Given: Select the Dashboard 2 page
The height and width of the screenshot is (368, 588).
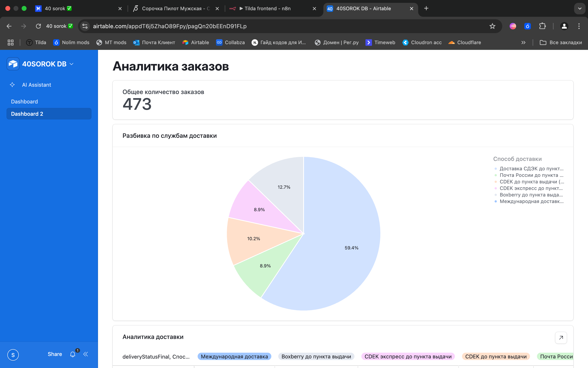Looking at the screenshot, I should [x=49, y=114].
